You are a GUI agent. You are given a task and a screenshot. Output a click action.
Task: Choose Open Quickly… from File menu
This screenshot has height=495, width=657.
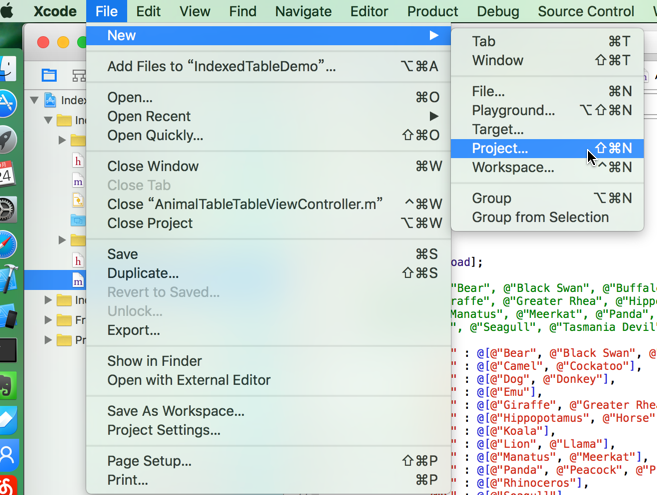155,135
